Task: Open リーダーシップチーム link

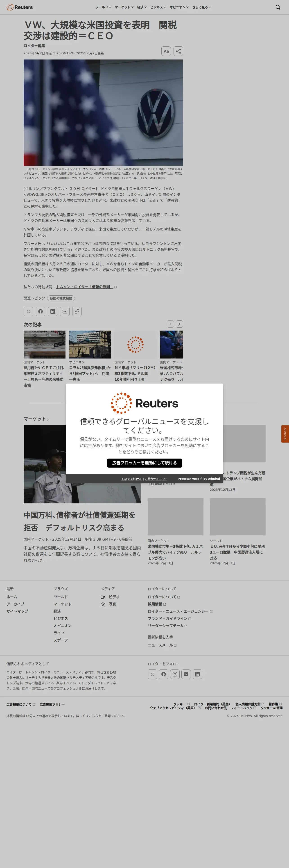Action: (167, 626)
